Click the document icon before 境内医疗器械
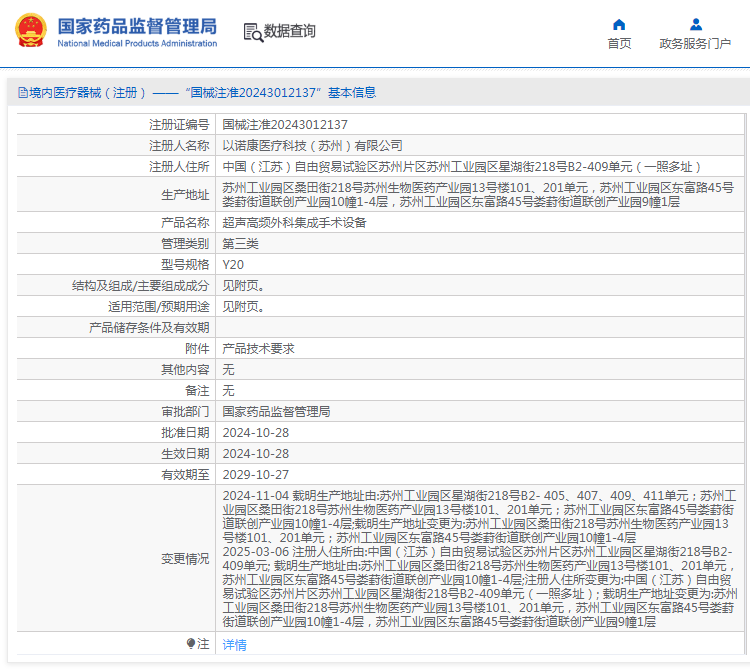Viewport: 750px width, 669px height. coord(22,92)
